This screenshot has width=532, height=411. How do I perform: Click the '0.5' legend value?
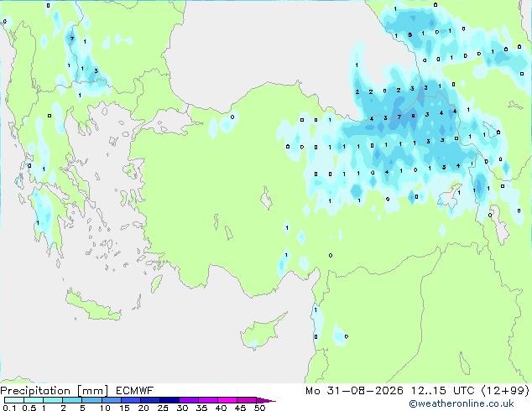click(29, 408)
